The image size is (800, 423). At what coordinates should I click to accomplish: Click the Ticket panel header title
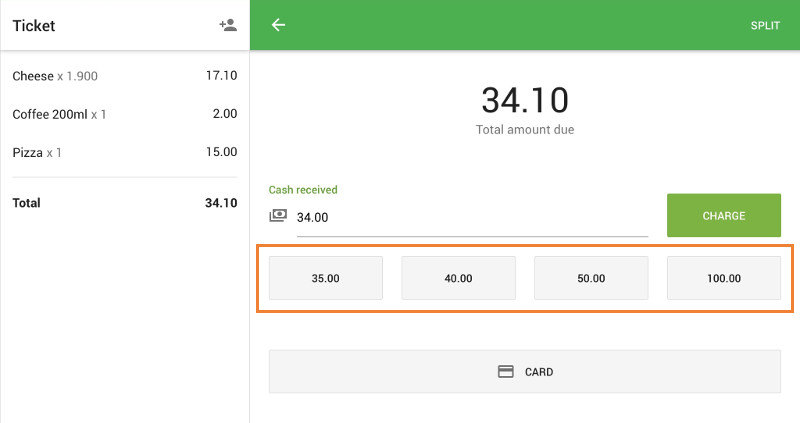34,26
